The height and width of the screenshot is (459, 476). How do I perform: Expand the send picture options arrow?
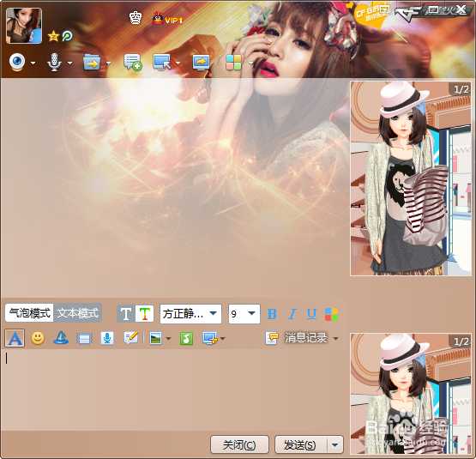[168, 338]
